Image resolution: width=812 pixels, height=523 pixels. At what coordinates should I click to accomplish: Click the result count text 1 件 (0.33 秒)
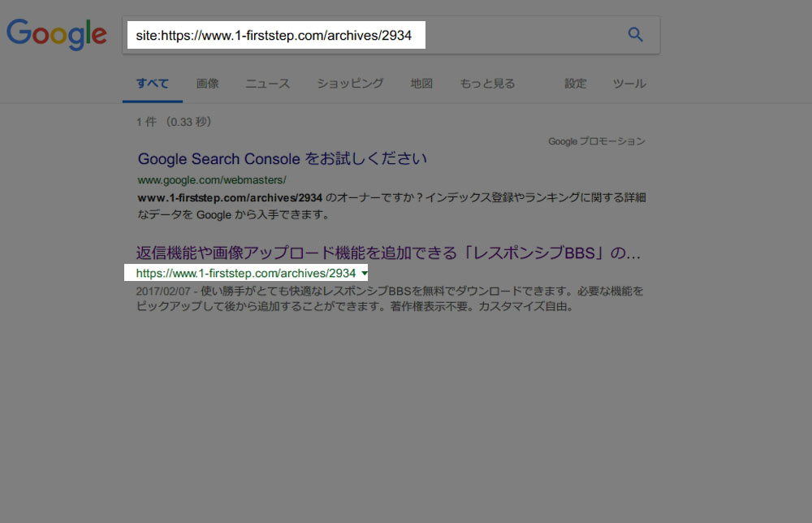[x=174, y=122]
